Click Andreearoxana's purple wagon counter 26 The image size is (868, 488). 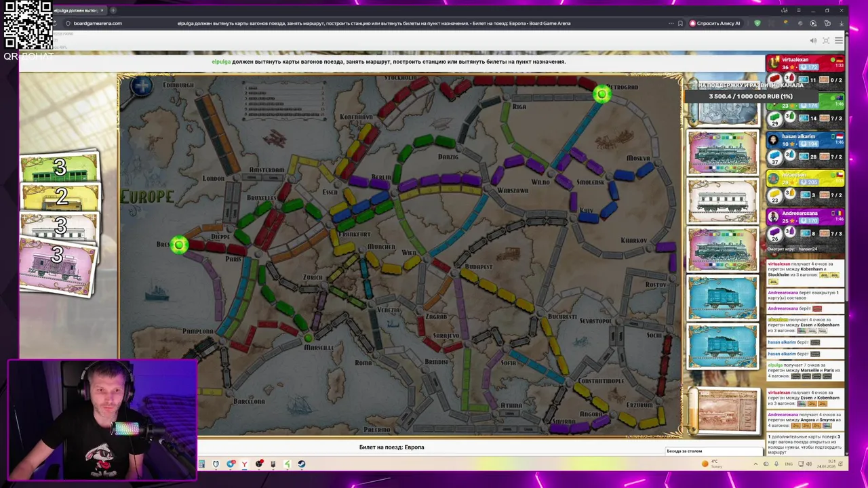coord(774,234)
